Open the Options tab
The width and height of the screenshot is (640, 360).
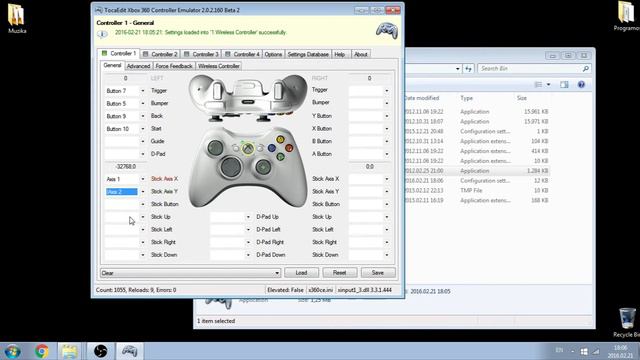tap(273, 54)
